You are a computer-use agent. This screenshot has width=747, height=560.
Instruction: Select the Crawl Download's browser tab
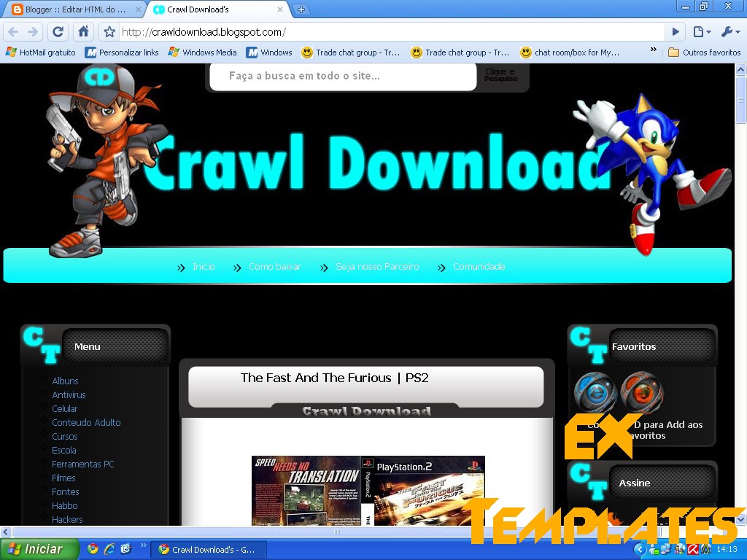[218, 9]
